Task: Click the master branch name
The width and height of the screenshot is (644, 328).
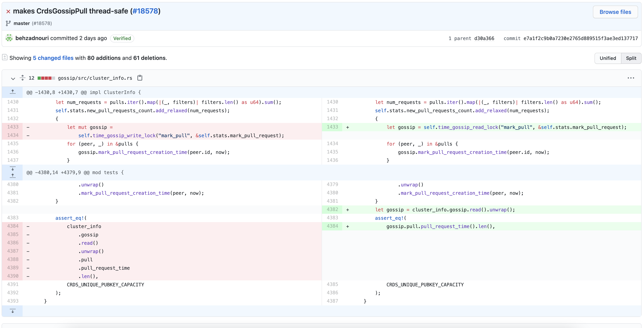Action: click(22, 23)
